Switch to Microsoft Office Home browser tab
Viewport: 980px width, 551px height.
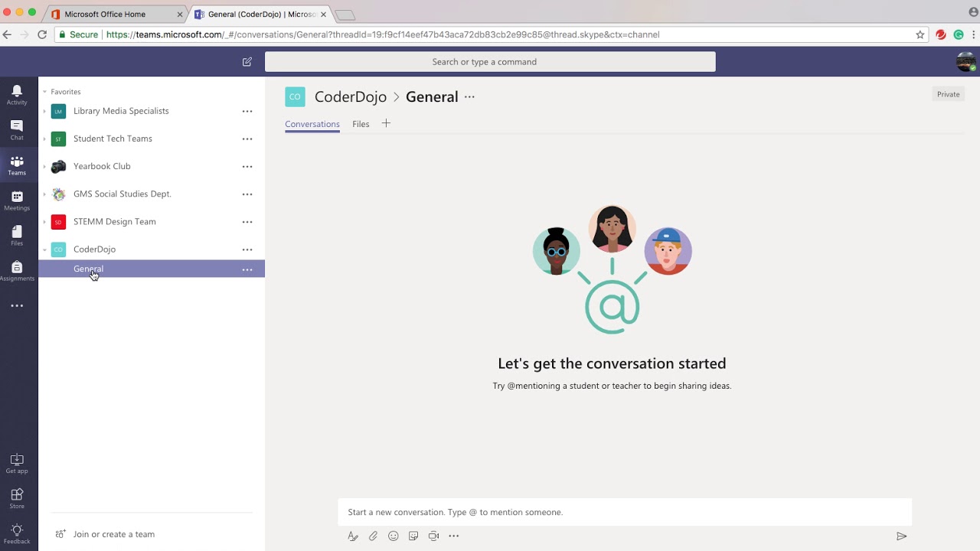[115, 14]
